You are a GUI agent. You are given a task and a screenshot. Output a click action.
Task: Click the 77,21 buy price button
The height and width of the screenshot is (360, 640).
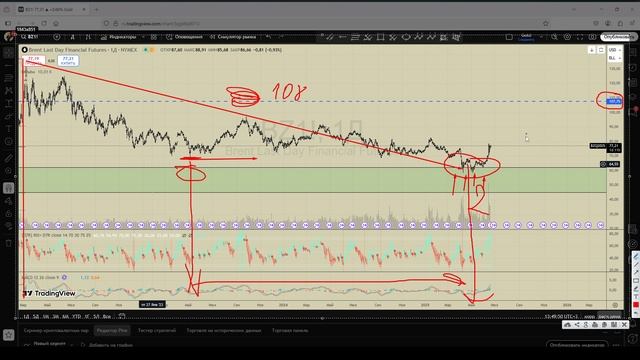(68, 60)
